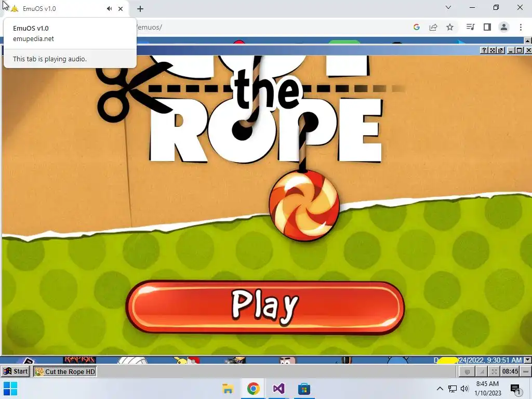Select the Pikachu desktop icon in EmuOS
The image size is (532, 399).
[186, 360]
